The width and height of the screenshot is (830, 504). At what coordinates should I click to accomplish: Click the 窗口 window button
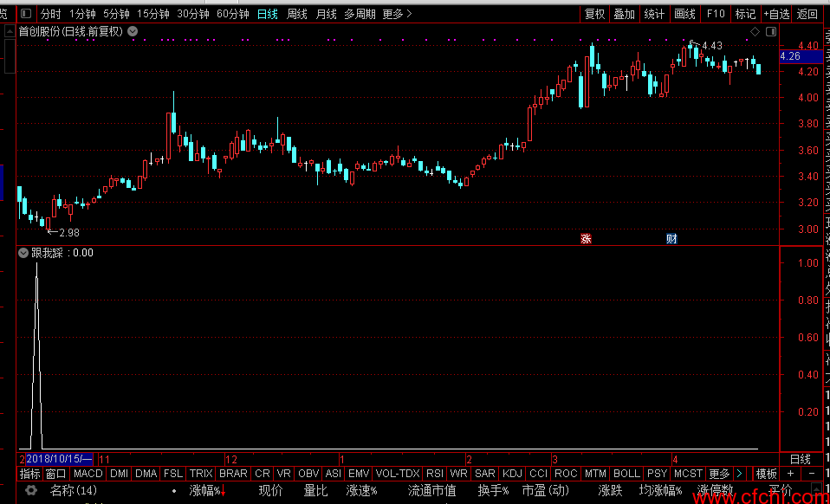[x=55, y=474]
